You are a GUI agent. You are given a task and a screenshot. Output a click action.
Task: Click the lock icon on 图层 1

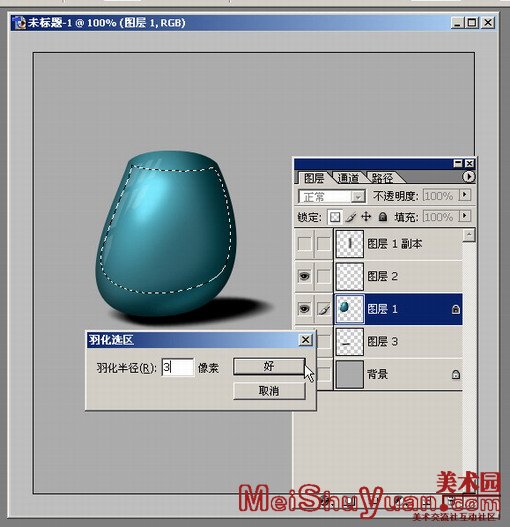456,309
